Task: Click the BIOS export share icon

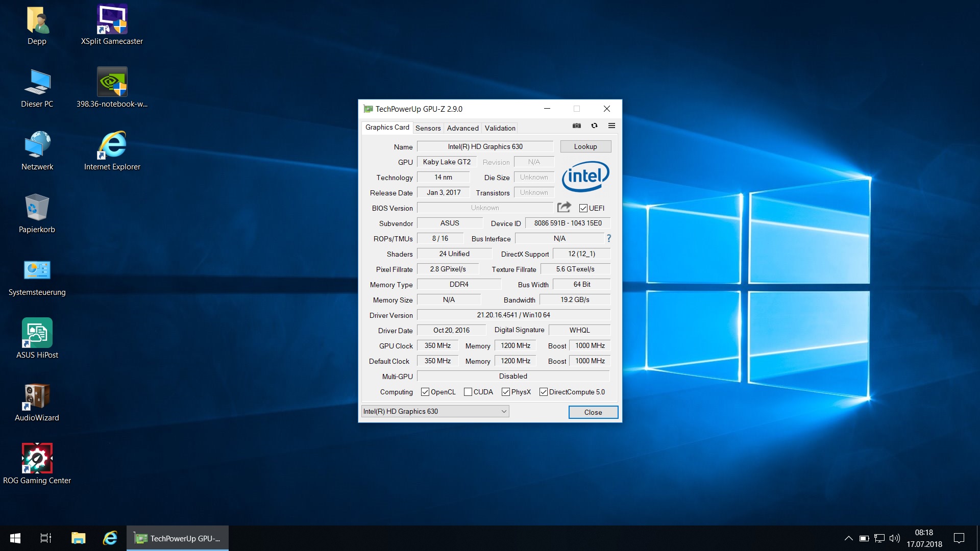Action: click(x=564, y=207)
